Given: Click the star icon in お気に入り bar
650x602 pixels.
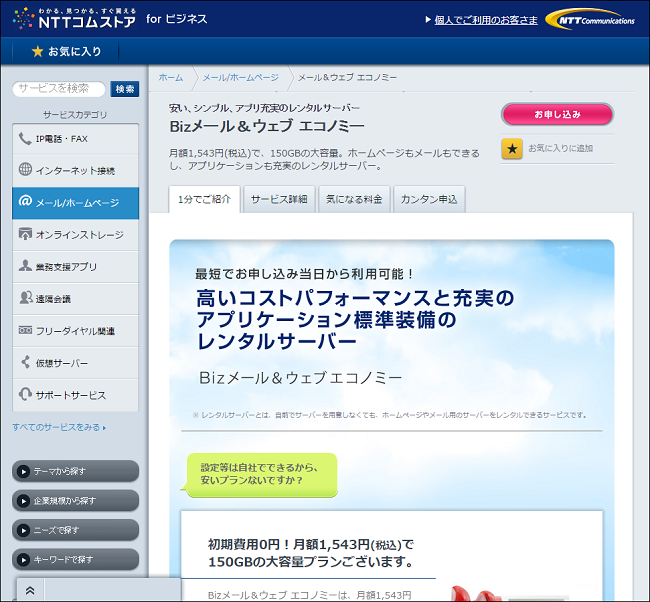Looking at the screenshot, I should (x=37, y=51).
